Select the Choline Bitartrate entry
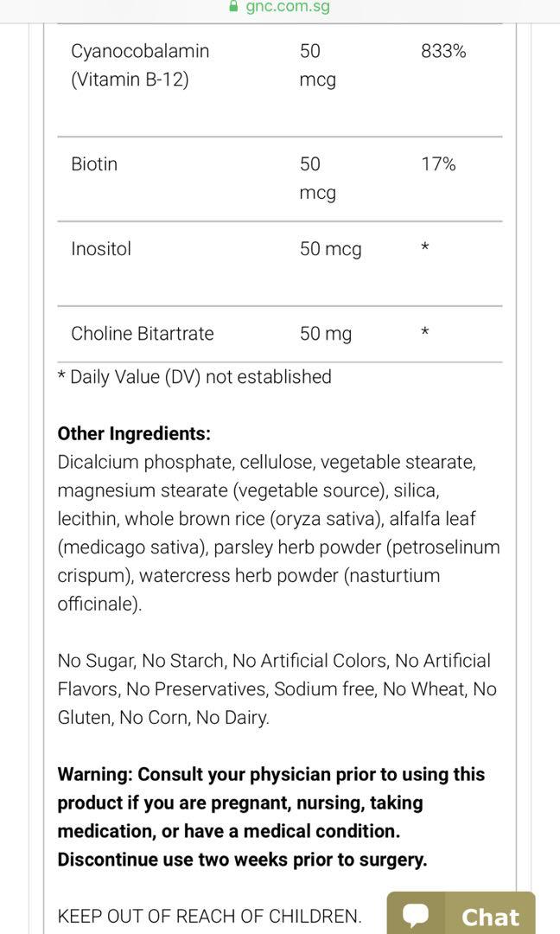Viewport: 560px width, 934px height. [x=143, y=333]
